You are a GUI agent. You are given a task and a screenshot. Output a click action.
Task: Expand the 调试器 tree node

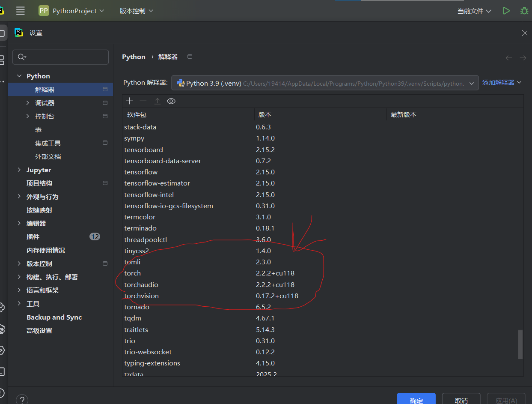point(28,103)
